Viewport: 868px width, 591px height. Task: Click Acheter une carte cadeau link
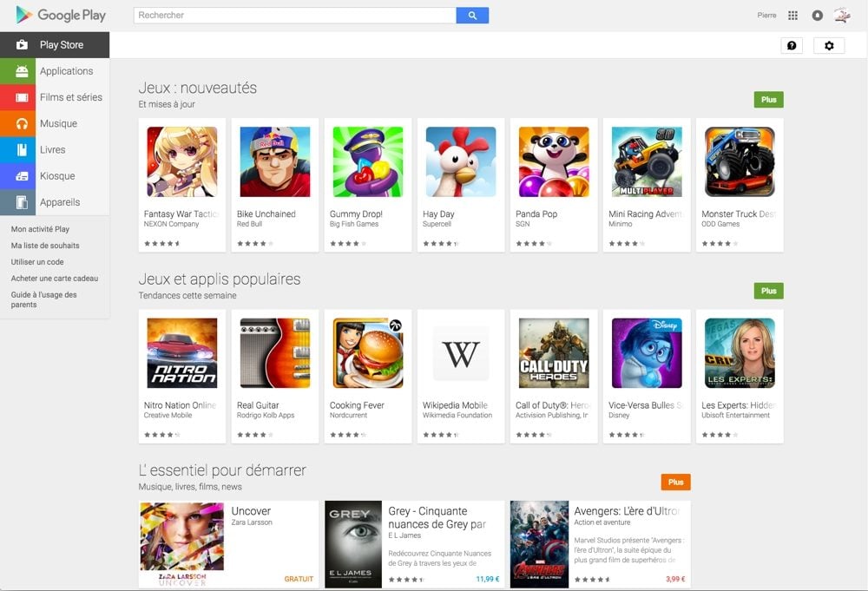(x=55, y=279)
